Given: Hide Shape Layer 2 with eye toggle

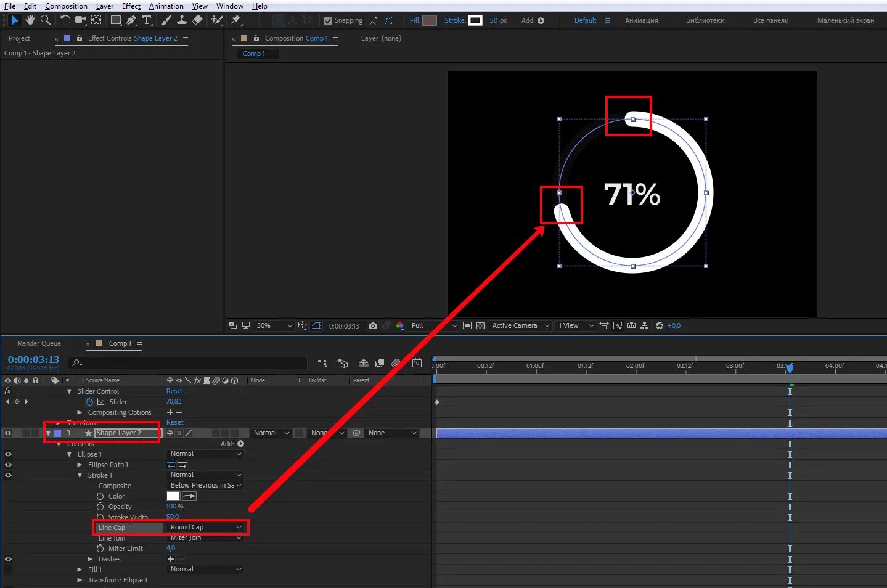Looking at the screenshot, I should (x=8, y=433).
